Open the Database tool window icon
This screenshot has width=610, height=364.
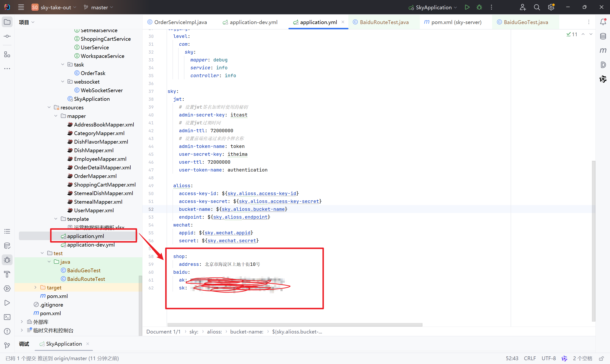click(x=603, y=36)
